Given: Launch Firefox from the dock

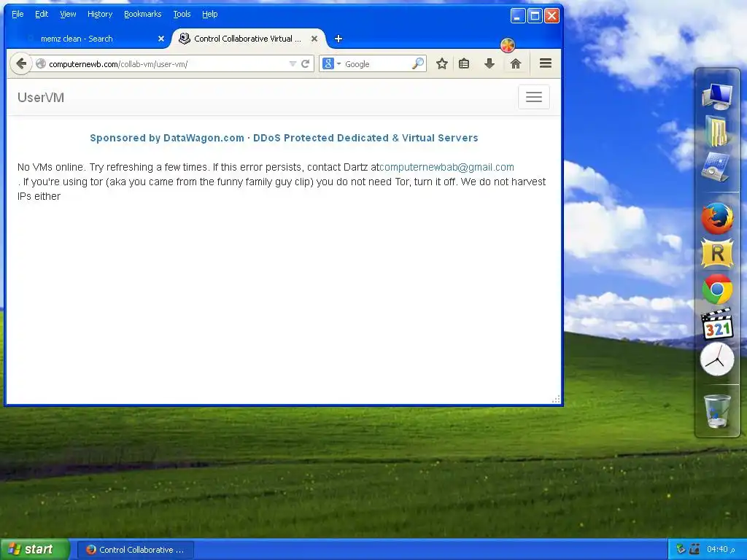Looking at the screenshot, I should [717, 218].
